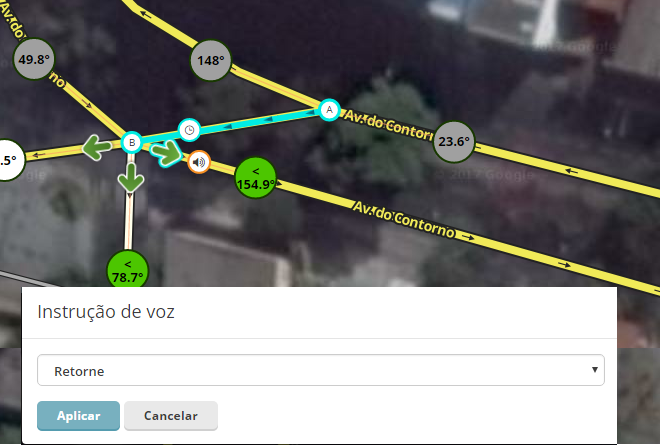Click the partial white angle circle at left edge
This screenshot has width=660, height=445.
[11, 160]
